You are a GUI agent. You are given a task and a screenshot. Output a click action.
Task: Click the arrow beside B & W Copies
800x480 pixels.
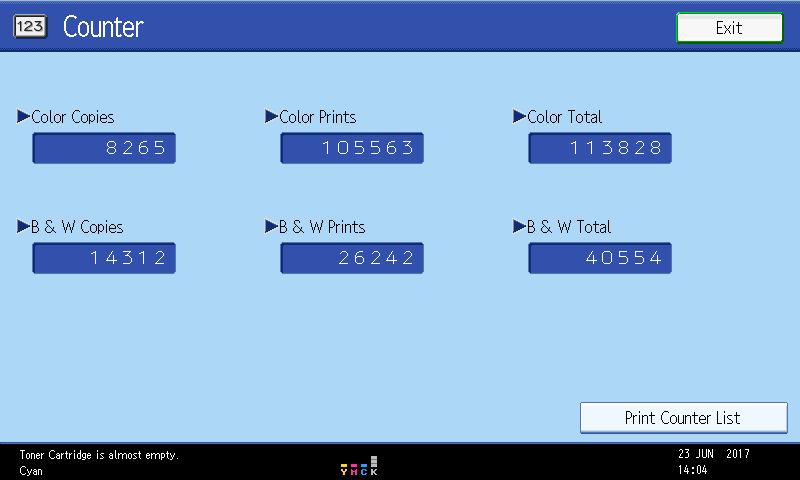click(24, 227)
